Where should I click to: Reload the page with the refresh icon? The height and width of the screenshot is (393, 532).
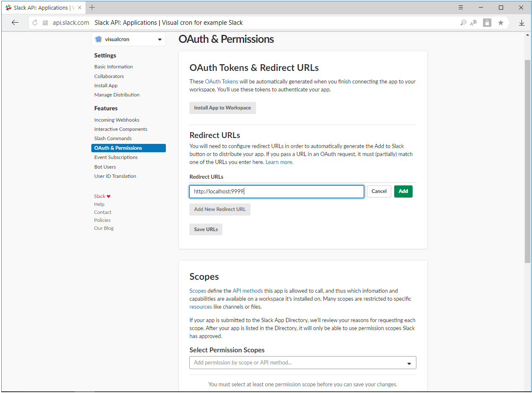[x=35, y=23]
